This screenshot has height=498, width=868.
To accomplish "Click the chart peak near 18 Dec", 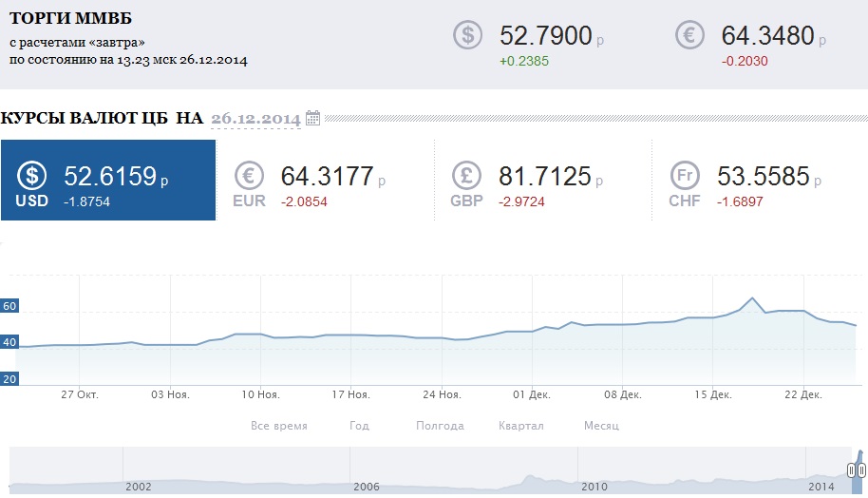I will click(752, 298).
